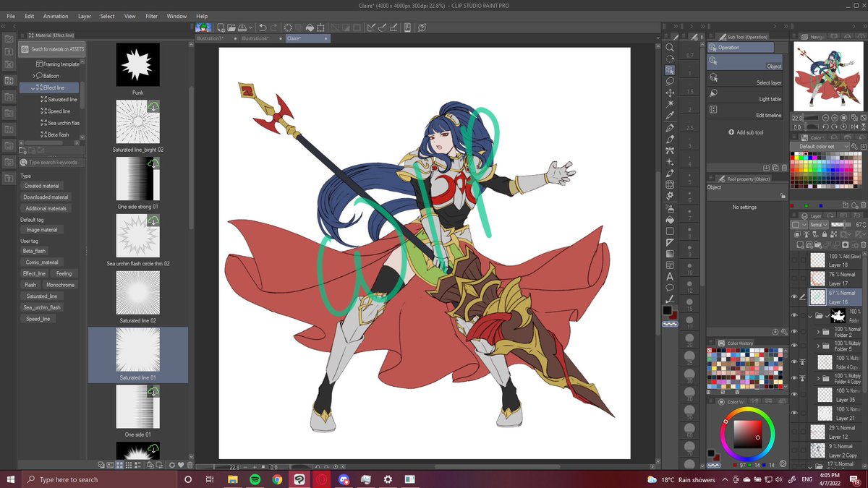The image size is (868, 488).
Task: Toggle visibility of Layer 16
Action: click(793, 296)
